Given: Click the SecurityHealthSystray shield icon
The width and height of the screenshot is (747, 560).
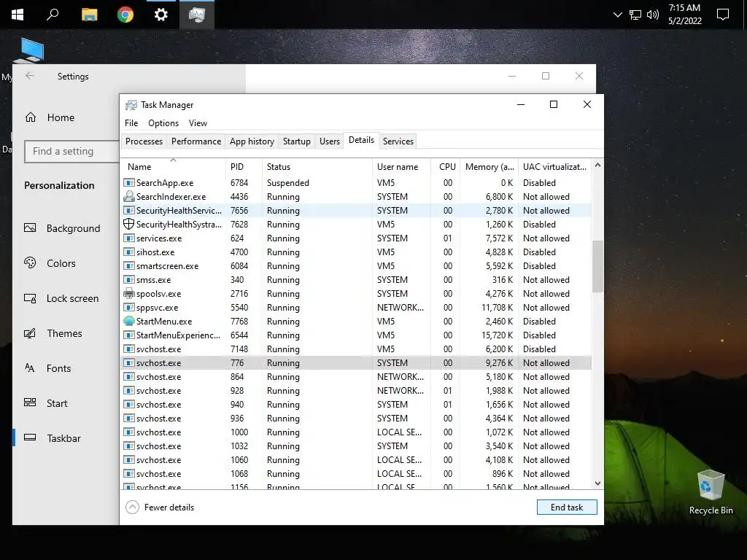Looking at the screenshot, I should pos(128,225).
